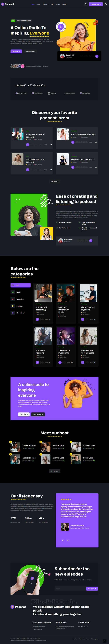Go to the Blog page
This screenshot has height=644, width=109.
pyautogui.click(x=52, y=4)
